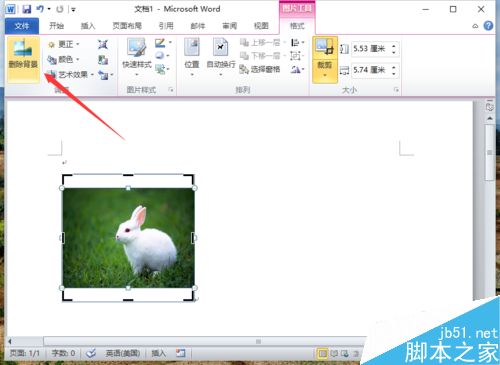The height and width of the screenshot is (365, 500).
Task: Open the Size (大小) dialog launcher
Action: click(396, 90)
